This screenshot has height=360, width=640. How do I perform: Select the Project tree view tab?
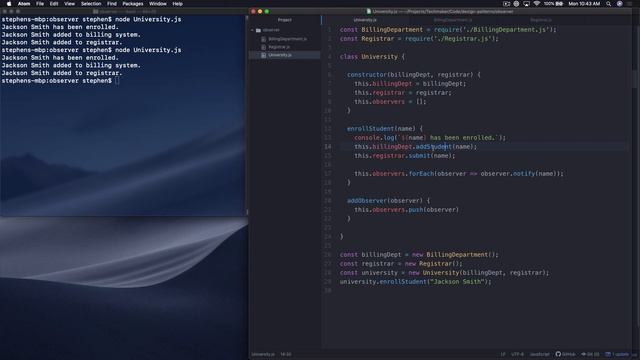(285, 20)
